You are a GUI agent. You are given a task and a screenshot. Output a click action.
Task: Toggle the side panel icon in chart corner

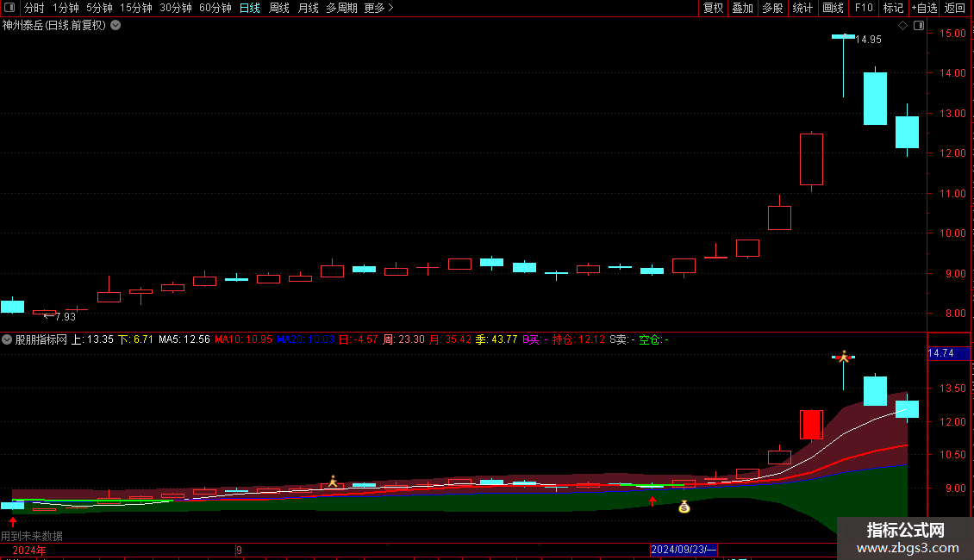919,26
